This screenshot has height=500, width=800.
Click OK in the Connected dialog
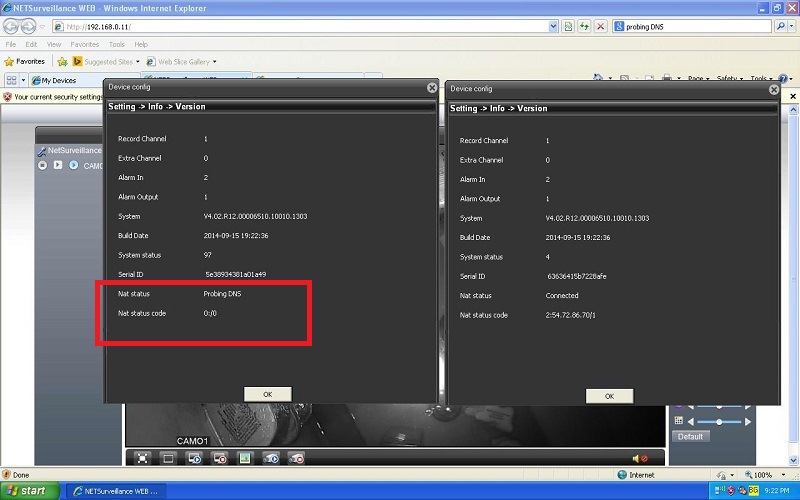pyautogui.click(x=610, y=396)
